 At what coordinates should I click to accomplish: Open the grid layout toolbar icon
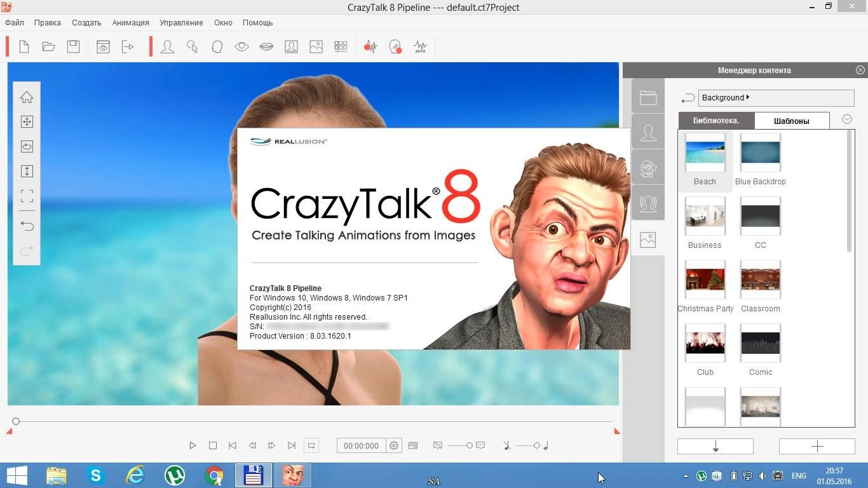point(341,46)
